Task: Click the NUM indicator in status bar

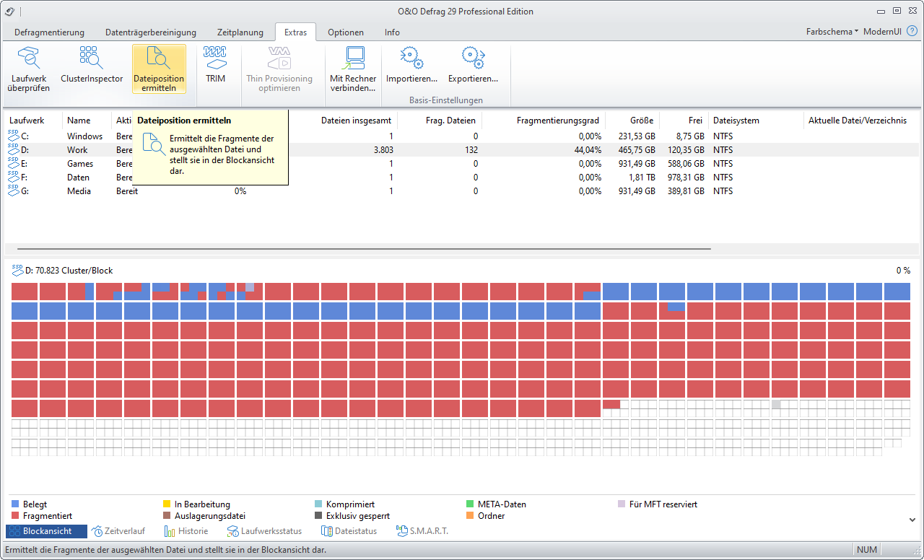Action: tap(867, 550)
